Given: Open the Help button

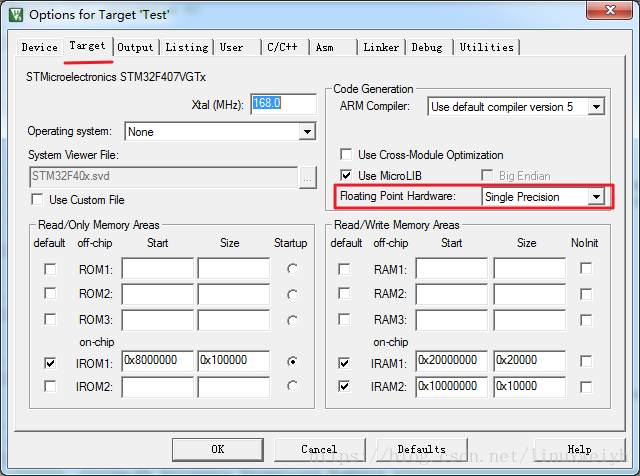Looking at the screenshot, I should pyautogui.click(x=580, y=449).
